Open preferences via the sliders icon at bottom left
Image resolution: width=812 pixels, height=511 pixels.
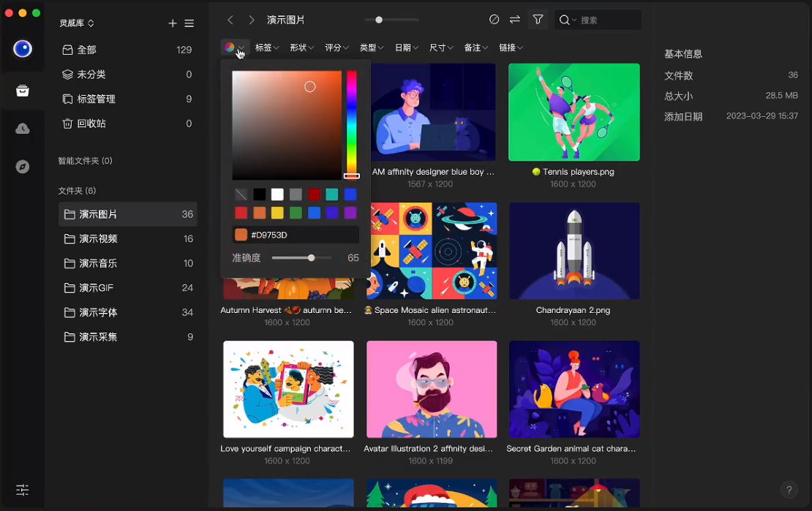pos(22,490)
